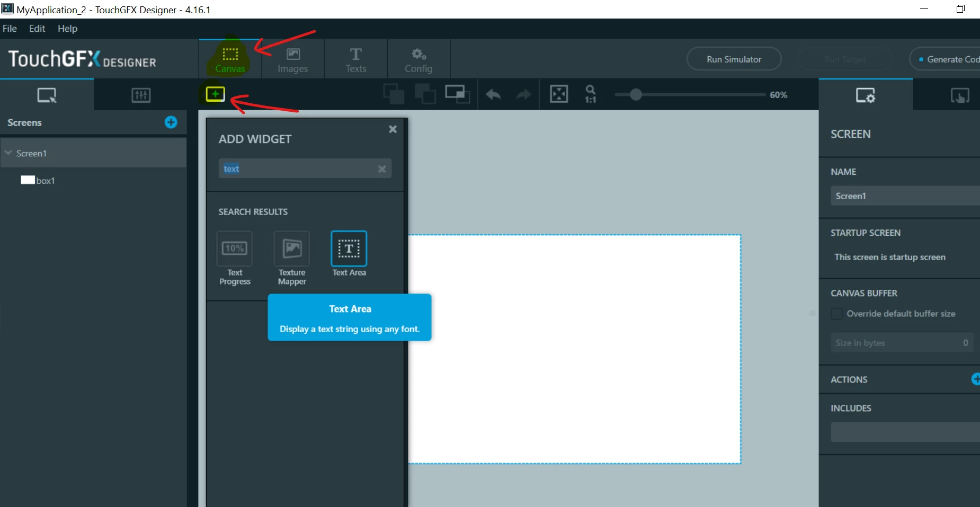This screenshot has width=980, height=507.
Task: Undo the last action
Action: [494, 95]
